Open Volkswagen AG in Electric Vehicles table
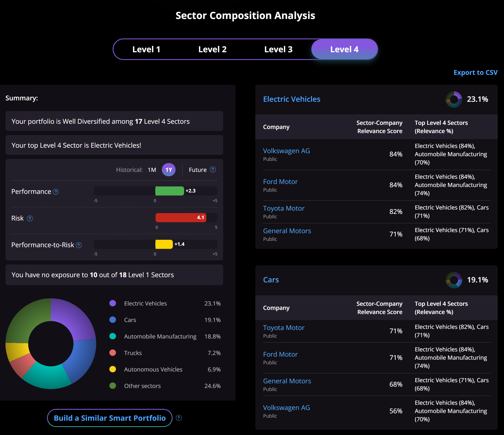This screenshot has height=435, width=504. 286,151
